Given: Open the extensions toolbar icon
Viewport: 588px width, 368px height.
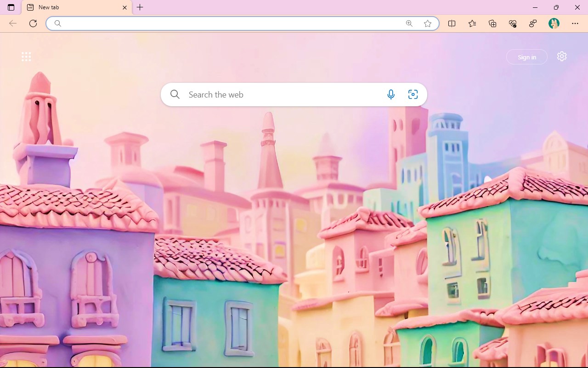Looking at the screenshot, I should click(533, 23).
